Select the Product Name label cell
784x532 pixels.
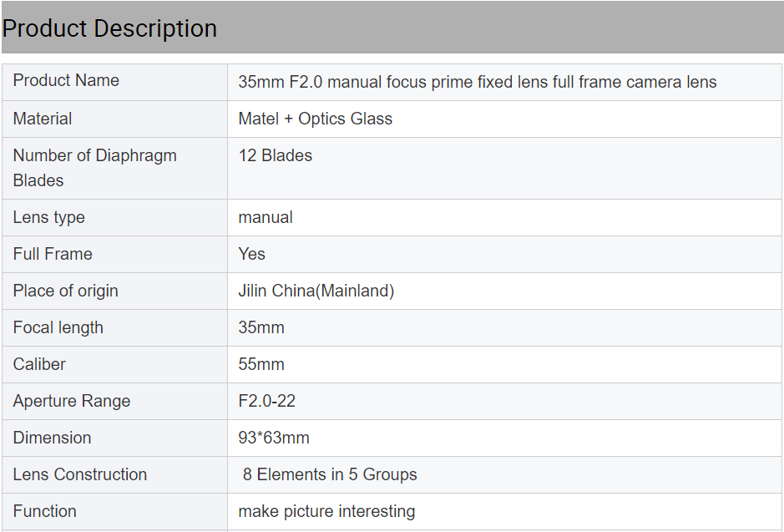pos(115,82)
